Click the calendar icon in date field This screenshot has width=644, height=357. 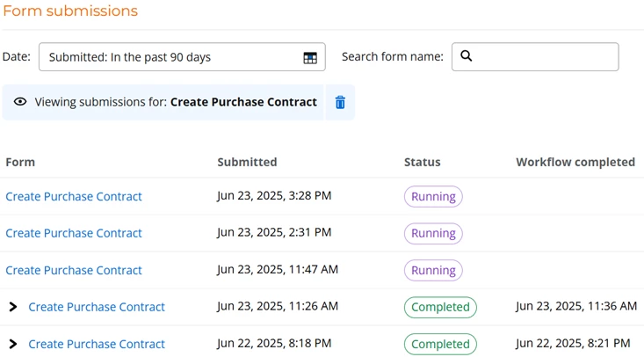(x=310, y=57)
